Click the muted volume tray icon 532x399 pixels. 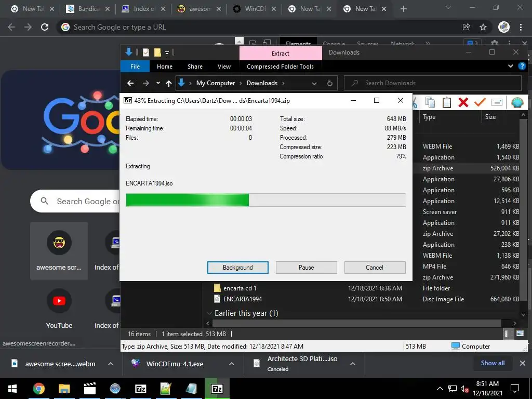pos(464,389)
